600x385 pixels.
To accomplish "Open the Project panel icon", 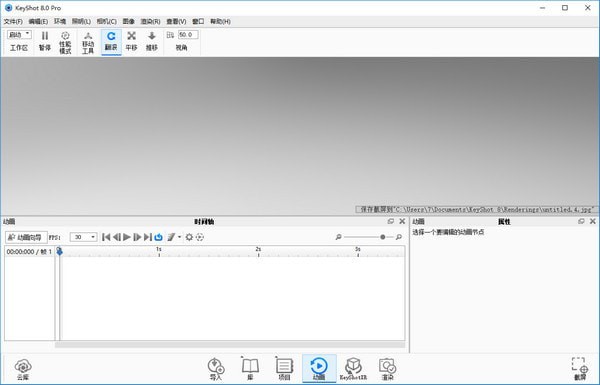I will 284,370.
